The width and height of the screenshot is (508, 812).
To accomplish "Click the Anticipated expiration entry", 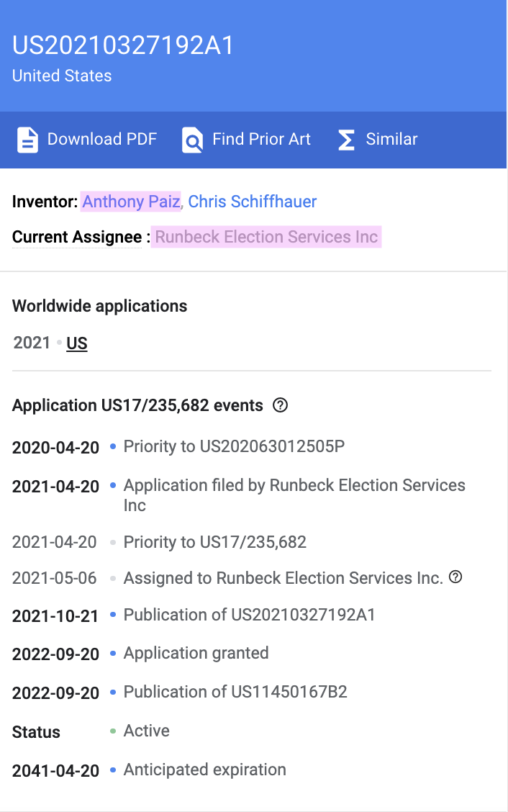I will (x=204, y=770).
